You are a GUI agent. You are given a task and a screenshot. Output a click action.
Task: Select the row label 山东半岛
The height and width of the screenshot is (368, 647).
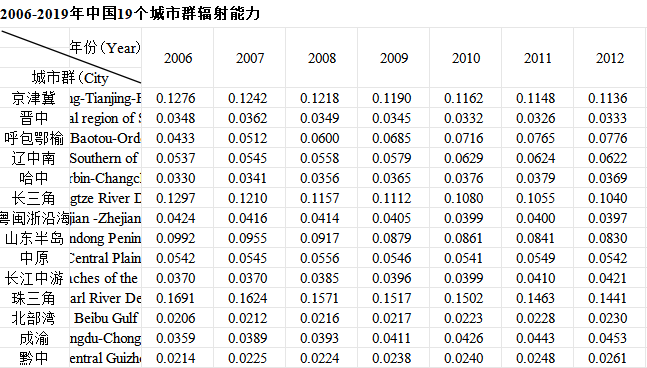point(34,238)
